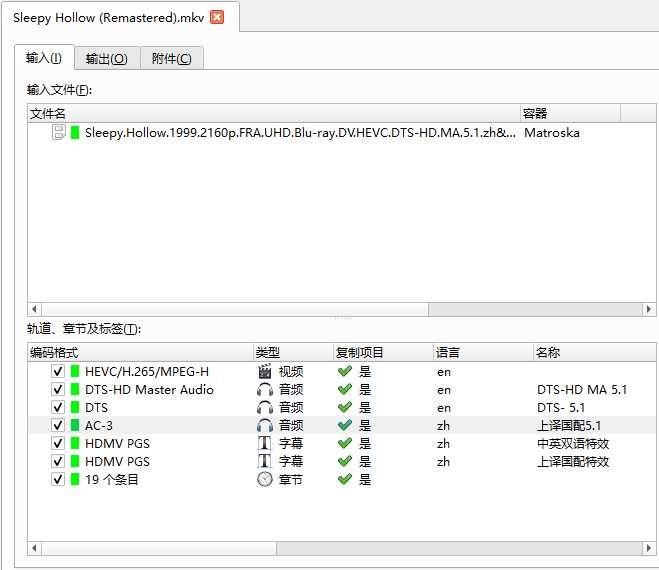Click the DTS-HD MA 5.1 track name cell
The image size is (659, 570).
582,390
